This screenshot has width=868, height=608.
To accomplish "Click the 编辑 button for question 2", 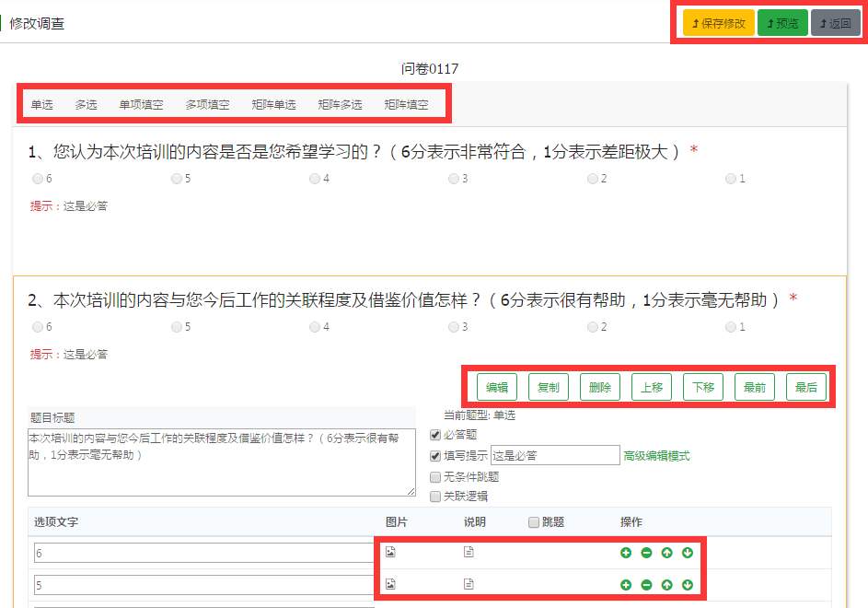I will tap(496, 387).
